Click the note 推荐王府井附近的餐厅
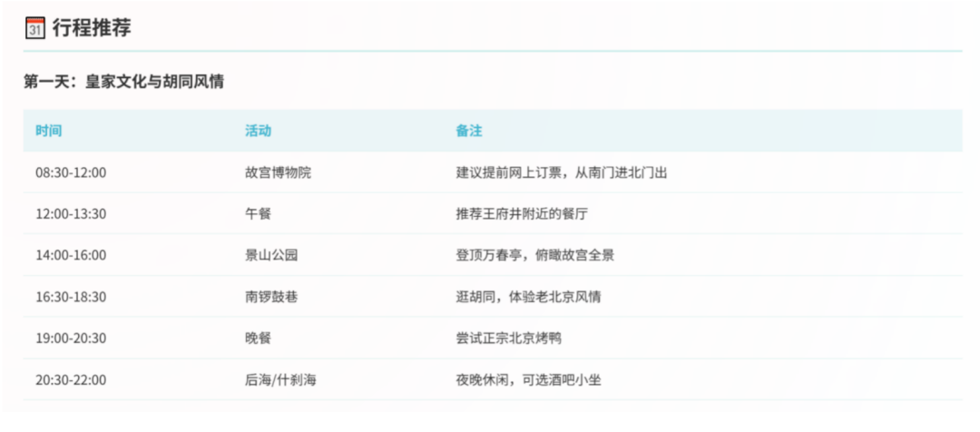980x432 pixels. click(x=522, y=214)
